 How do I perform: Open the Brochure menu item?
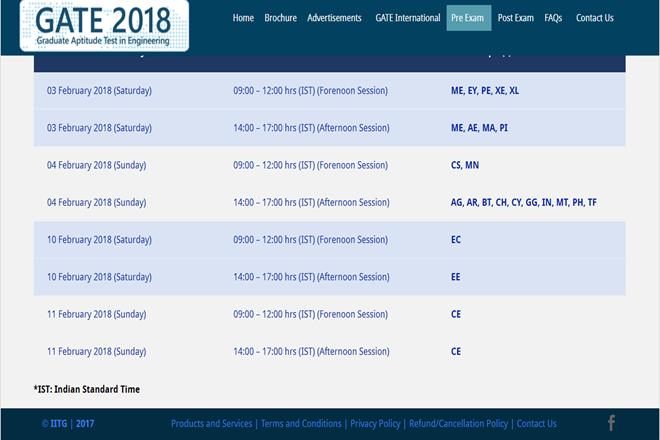tap(281, 18)
